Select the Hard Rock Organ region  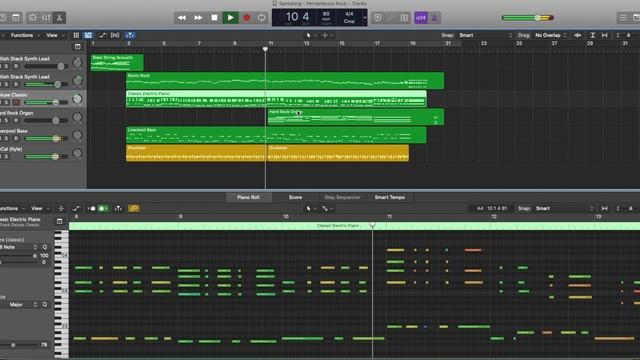pos(356,117)
